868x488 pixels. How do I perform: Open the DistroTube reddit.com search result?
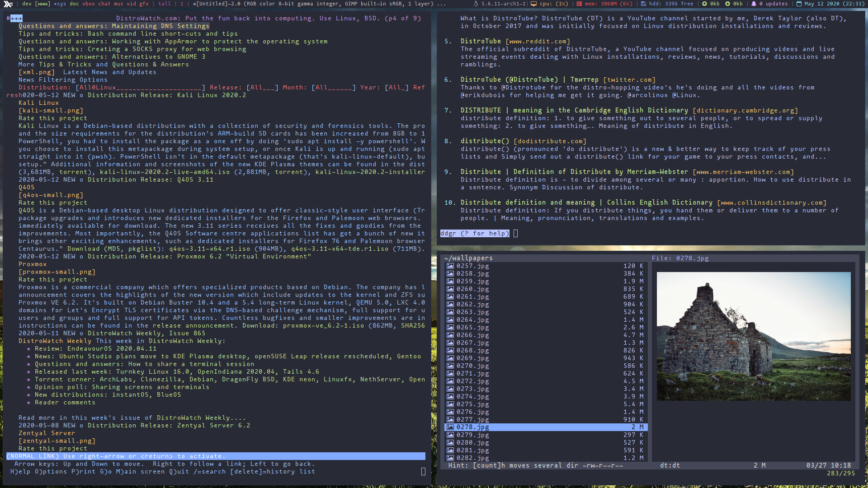(481, 41)
